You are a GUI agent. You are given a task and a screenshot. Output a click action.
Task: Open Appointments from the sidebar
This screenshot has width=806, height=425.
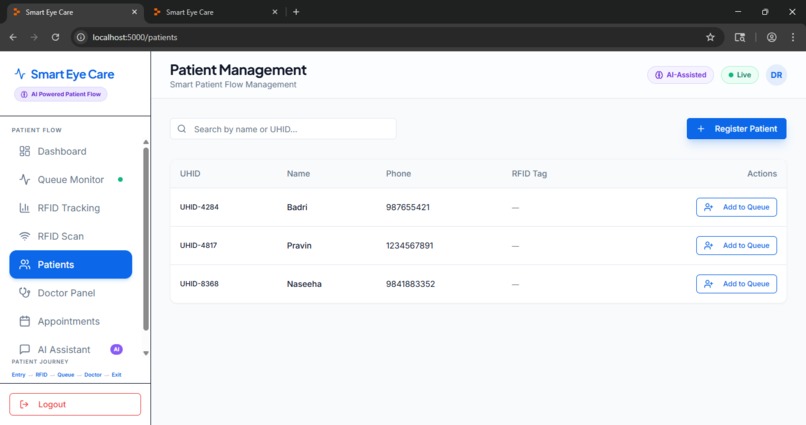(71, 321)
